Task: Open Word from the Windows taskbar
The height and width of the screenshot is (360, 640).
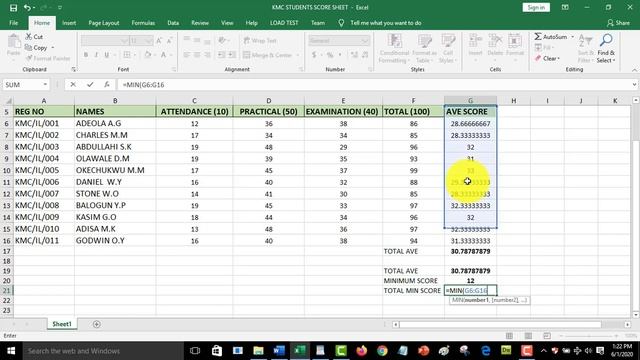Action: click(279, 351)
